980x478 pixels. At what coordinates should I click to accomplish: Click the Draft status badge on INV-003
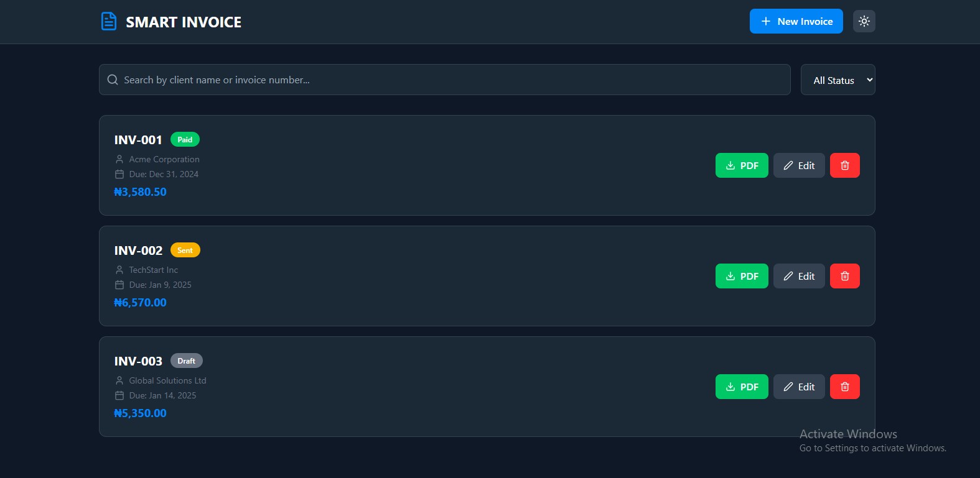click(186, 361)
